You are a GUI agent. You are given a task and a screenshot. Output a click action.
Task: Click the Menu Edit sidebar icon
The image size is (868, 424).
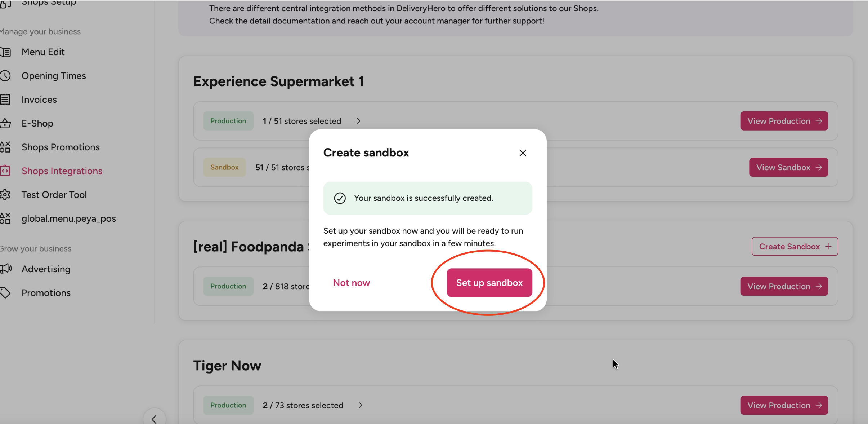[x=5, y=52]
